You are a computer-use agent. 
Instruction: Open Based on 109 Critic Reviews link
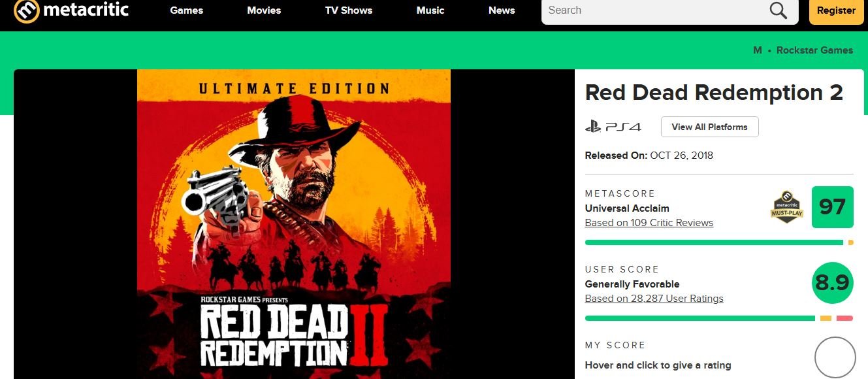649,223
